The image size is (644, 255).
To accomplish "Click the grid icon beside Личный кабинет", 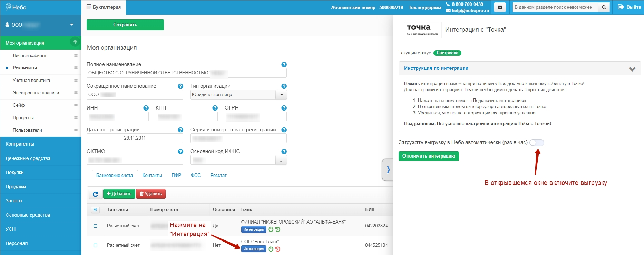I will point(76,56).
